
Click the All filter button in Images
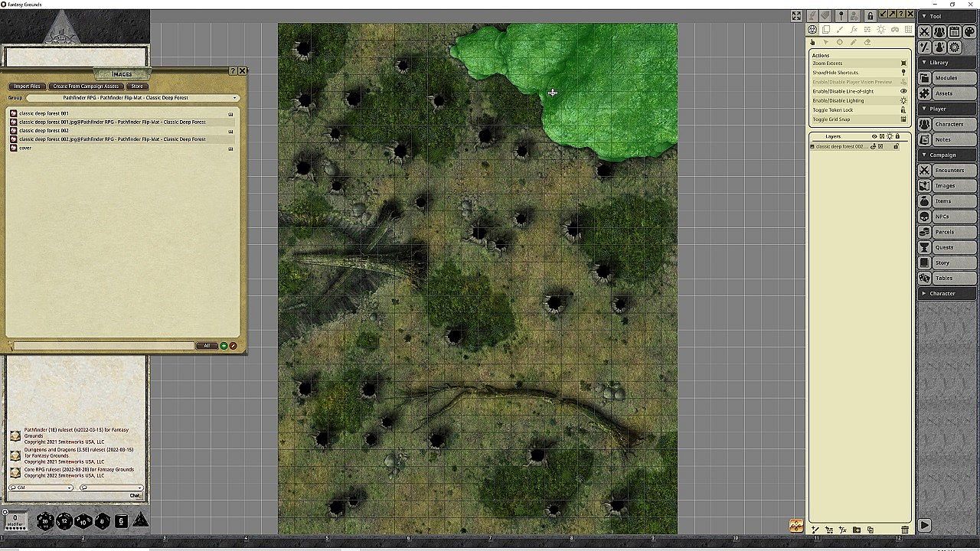point(207,346)
